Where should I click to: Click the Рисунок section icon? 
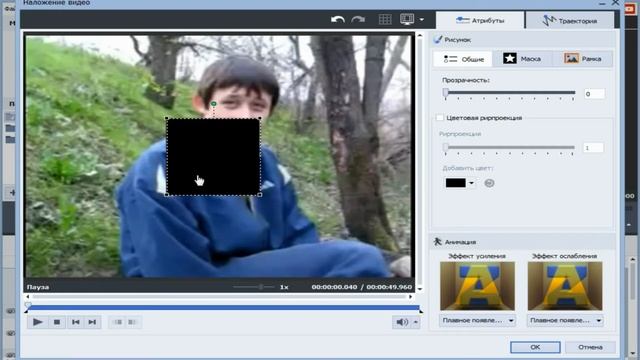coord(438,40)
